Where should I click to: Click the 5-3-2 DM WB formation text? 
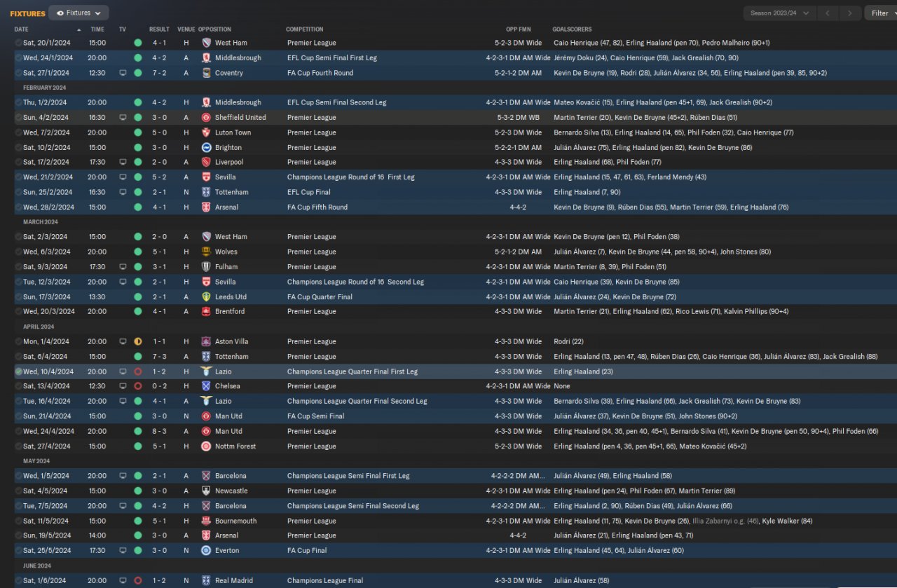519,118
